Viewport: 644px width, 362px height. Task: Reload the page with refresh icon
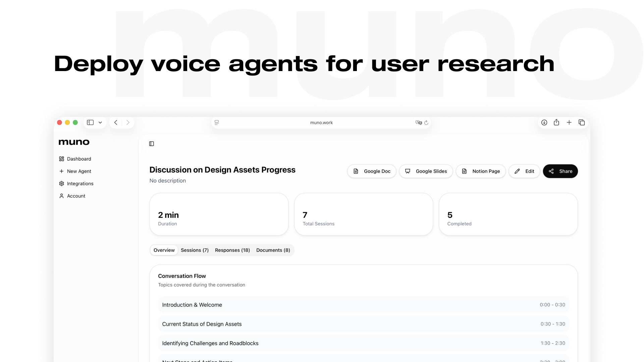point(426,123)
